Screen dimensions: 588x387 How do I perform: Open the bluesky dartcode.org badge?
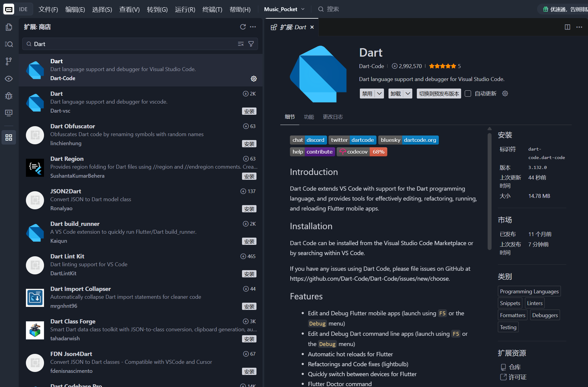click(x=408, y=140)
